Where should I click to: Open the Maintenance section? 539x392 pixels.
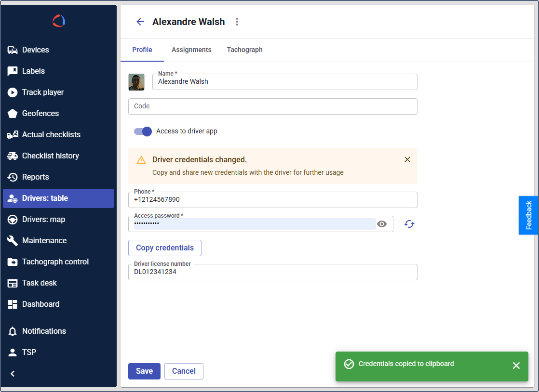click(44, 241)
